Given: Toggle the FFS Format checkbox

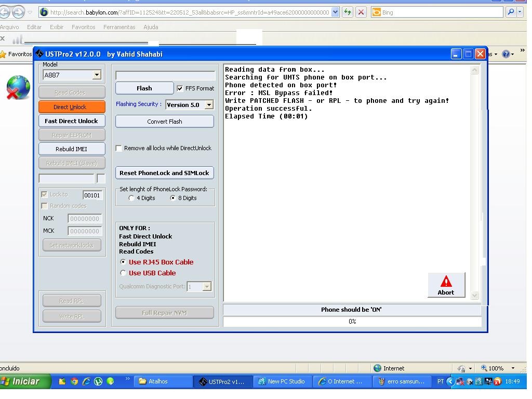Looking at the screenshot, I should pyautogui.click(x=180, y=88).
